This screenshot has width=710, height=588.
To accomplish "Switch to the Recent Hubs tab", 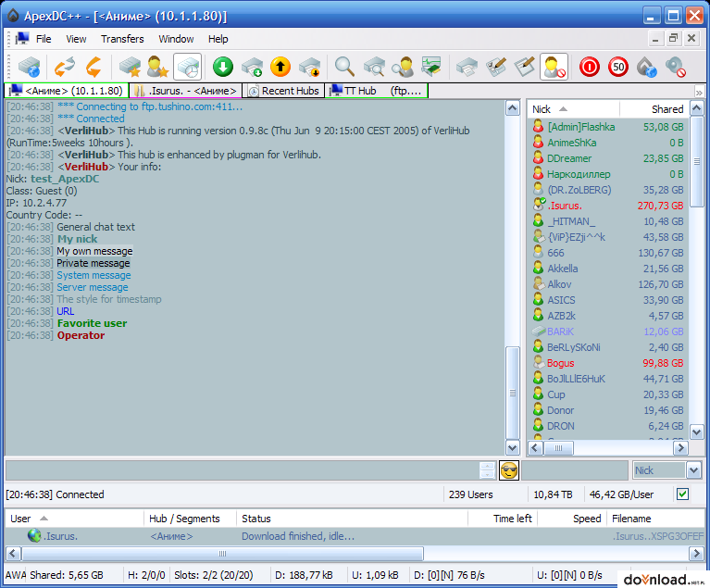I will (283, 91).
